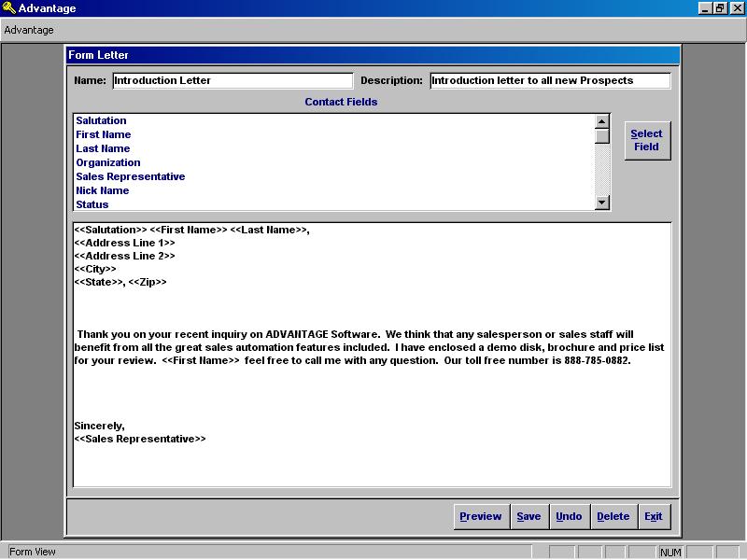Click the Contact Fields scrollbar thumb

pyautogui.click(x=602, y=136)
